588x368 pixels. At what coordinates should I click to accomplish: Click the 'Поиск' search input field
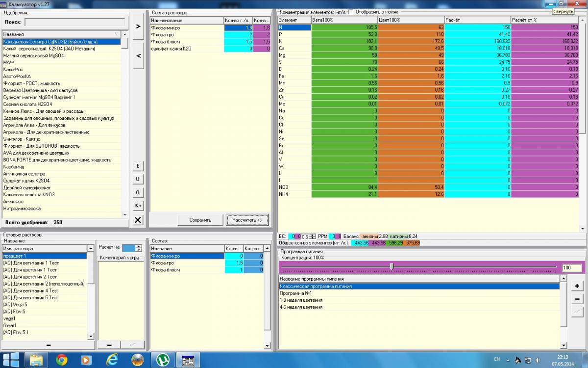pyautogui.click(x=74, y=22)
